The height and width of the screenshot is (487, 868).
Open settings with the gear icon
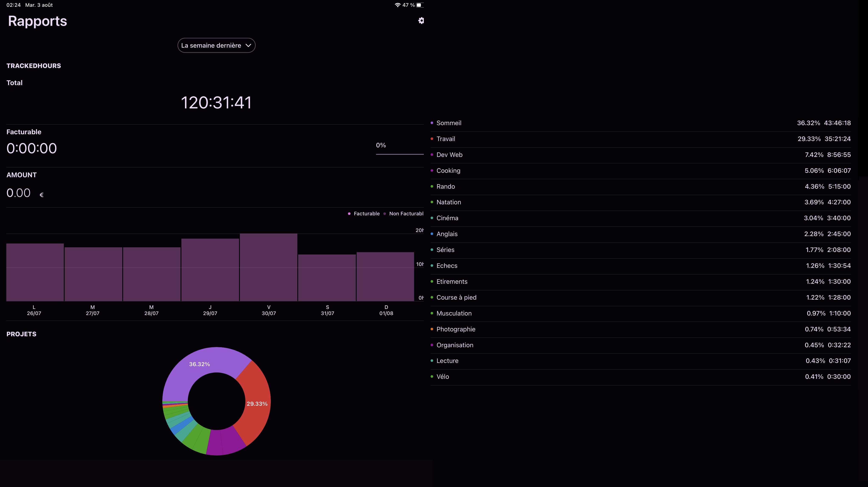point(421,21)
